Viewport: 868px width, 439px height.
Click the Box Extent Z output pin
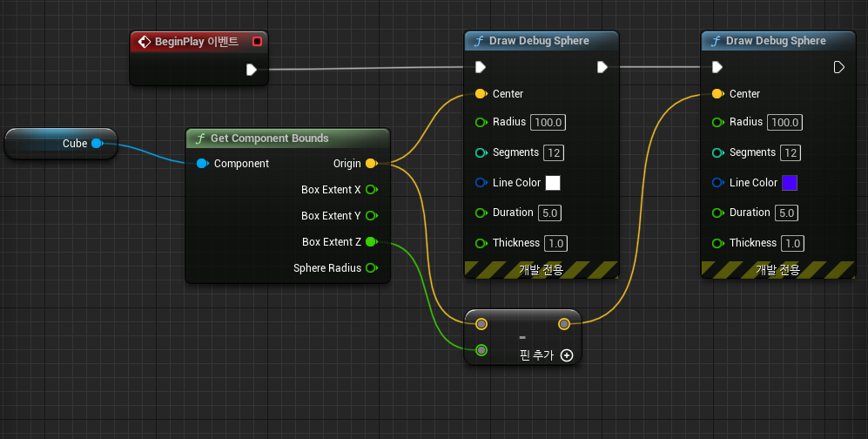372,241
